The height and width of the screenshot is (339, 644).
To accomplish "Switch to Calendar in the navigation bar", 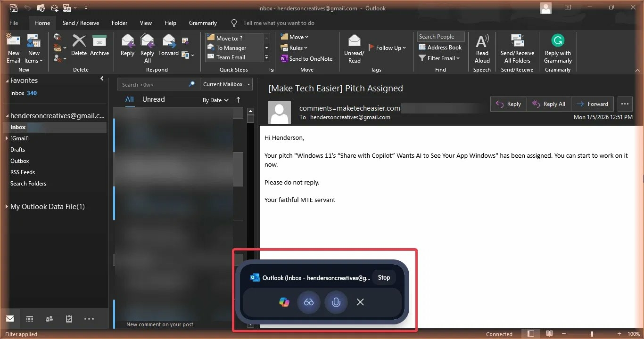I will (x=29, y=319).
